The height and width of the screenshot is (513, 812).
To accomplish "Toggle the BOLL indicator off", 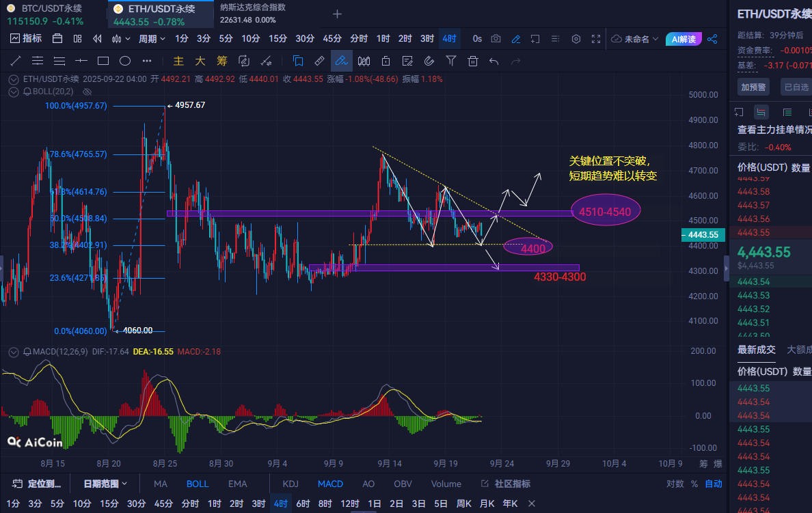I will pyautogui.click(x=198, y=484).
